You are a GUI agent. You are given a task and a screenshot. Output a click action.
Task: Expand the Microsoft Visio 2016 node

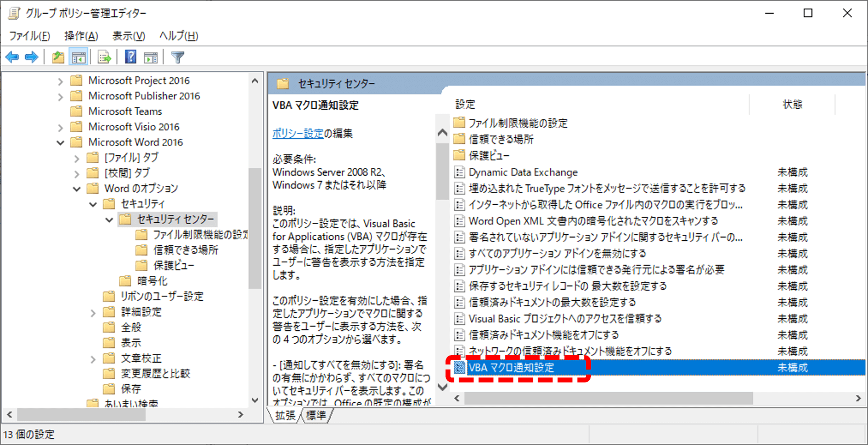(60, 127)
